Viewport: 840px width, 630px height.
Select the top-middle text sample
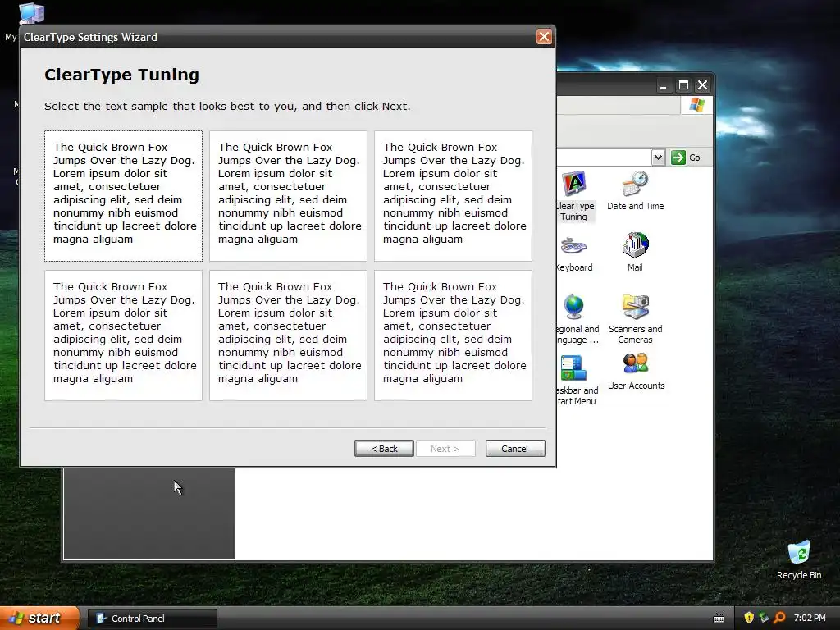click(288, 196)
